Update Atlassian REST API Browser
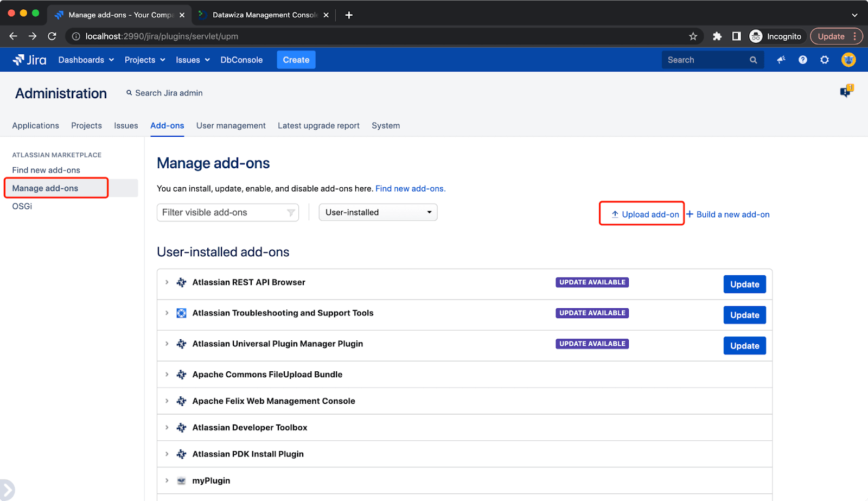 click(x=744, y=284)
